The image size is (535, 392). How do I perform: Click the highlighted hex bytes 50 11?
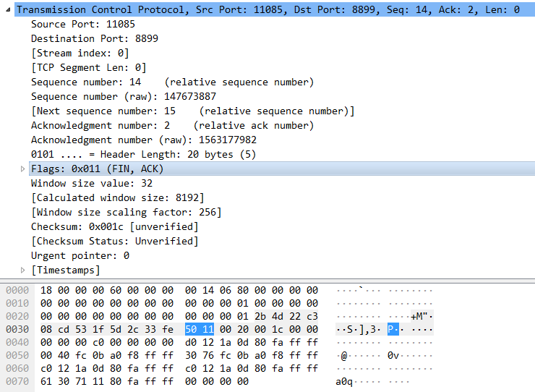point(200,329)
